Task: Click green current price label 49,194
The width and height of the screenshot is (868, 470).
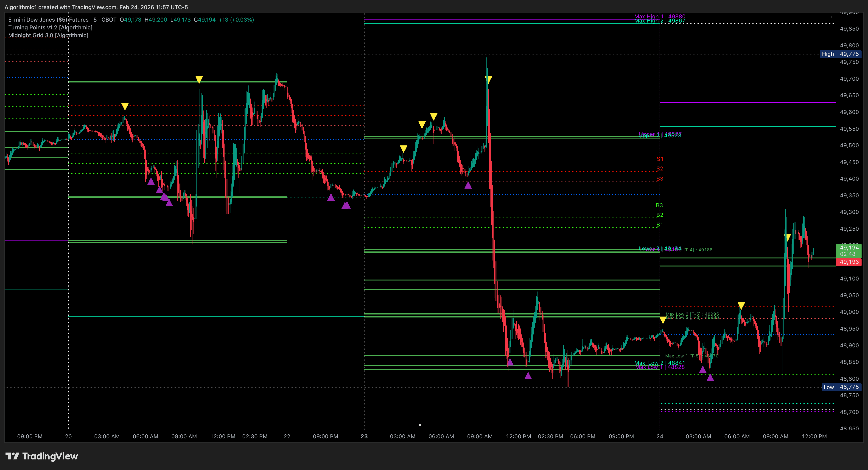Action: 849,248
